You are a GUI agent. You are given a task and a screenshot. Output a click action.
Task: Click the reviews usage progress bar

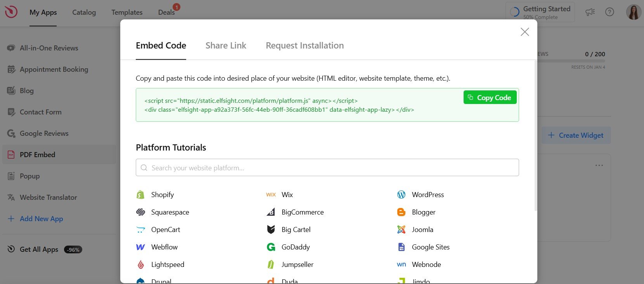click(x=571, y=61)
